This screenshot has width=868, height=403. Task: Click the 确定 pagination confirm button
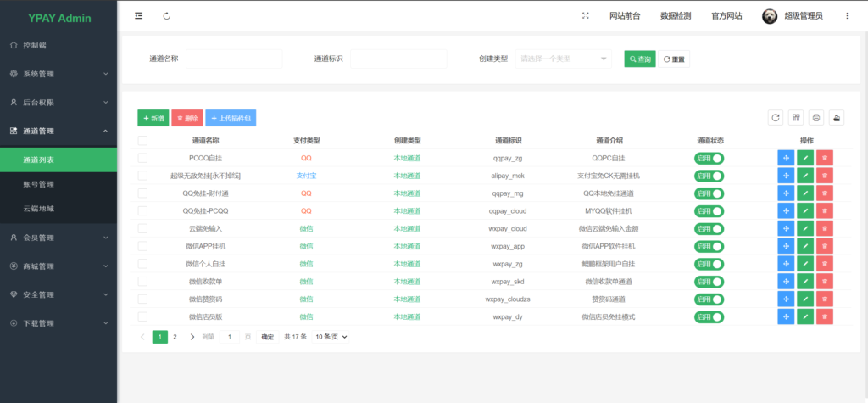click(x=267, y=337)
